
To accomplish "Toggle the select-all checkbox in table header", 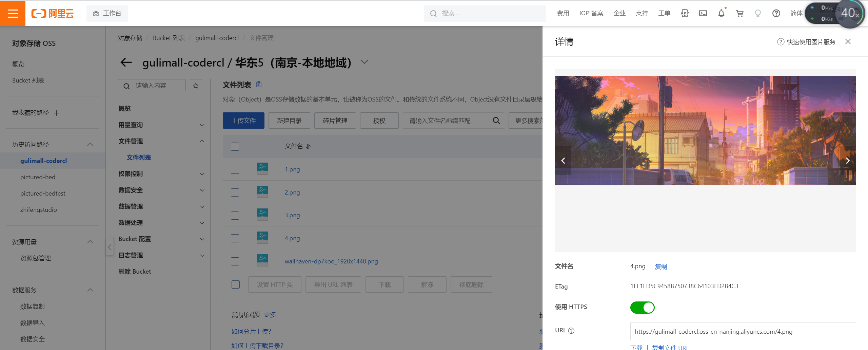I will click(x=235, y=147).
